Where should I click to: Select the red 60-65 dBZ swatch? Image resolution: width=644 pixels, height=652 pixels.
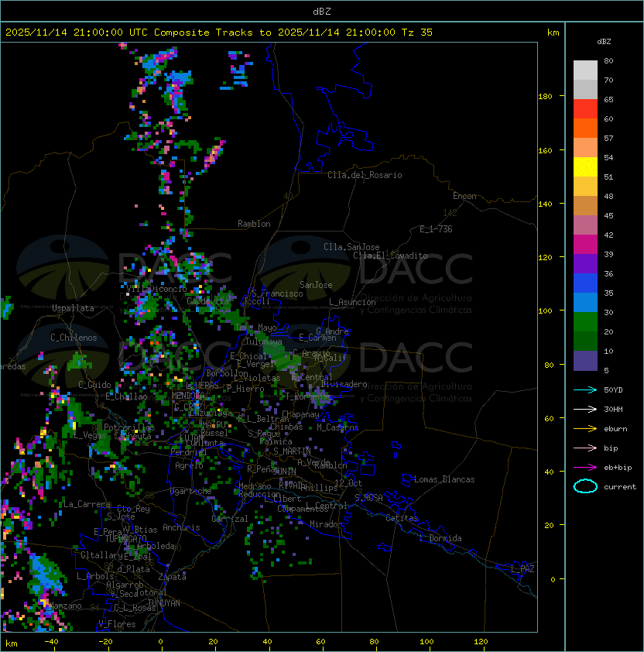(585, 109)
